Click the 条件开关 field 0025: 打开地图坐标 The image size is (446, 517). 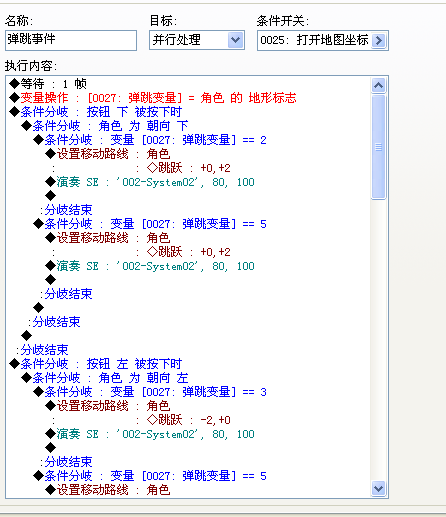pyautogui.click(x=323, y=41)
